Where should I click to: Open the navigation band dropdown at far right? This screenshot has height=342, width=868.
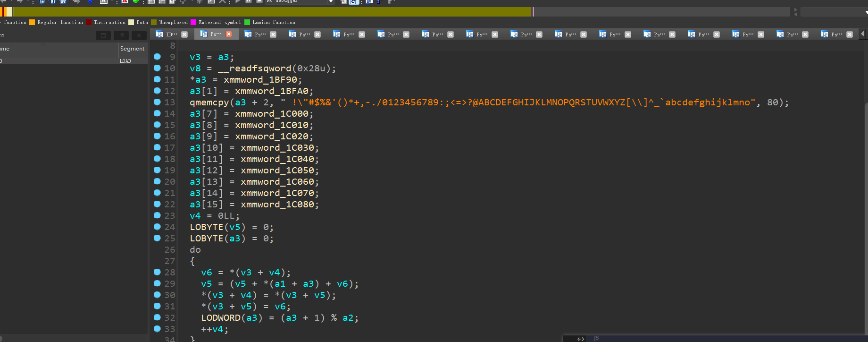[x=866, y=12]
